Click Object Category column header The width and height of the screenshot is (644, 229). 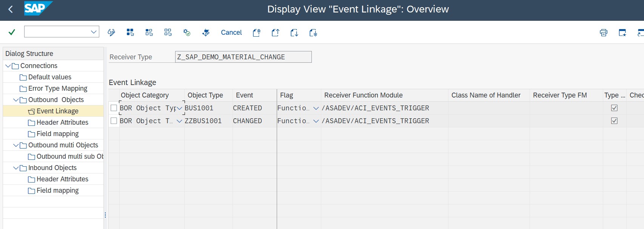152,95
